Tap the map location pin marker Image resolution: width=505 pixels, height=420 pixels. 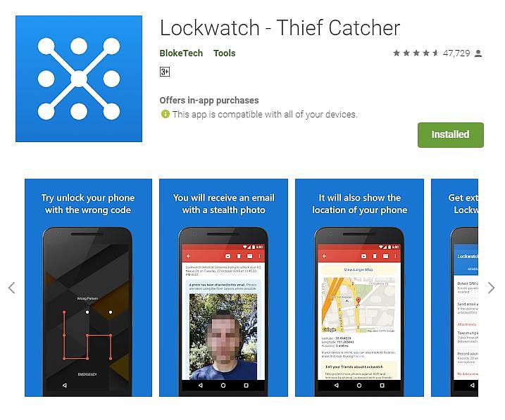(358, 301)
